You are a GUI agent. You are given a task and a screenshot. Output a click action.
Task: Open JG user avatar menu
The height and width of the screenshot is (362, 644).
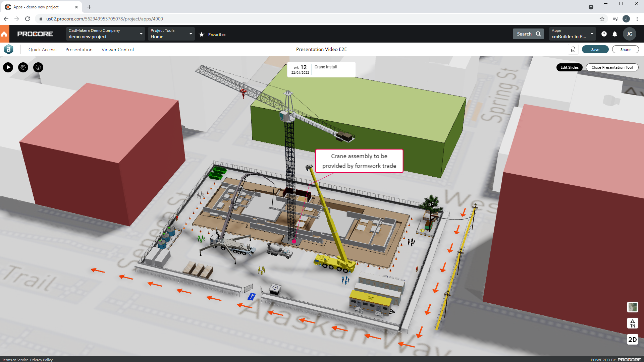pos(630,34)
